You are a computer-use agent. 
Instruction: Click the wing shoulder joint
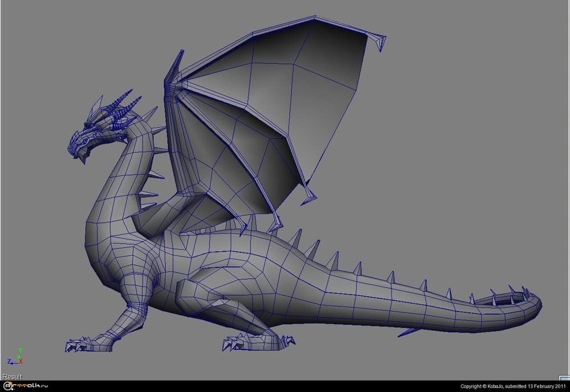tap(173, 85)
